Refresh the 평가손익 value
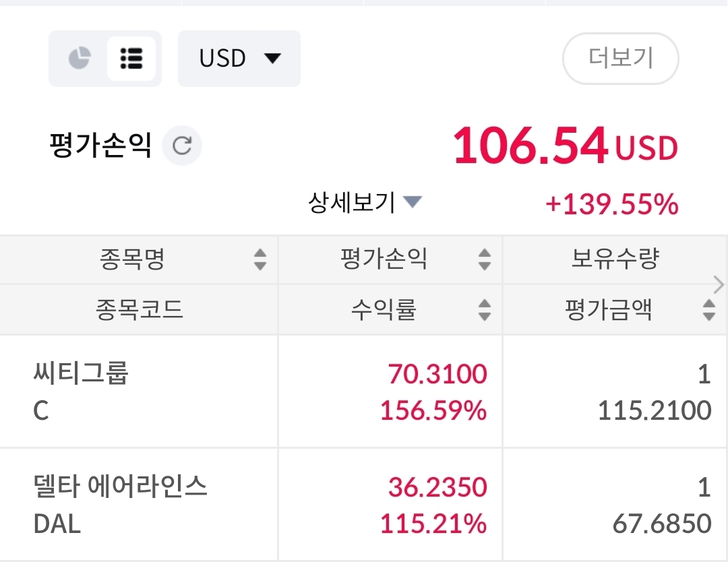This screenshot has width=728, height=564. click(x=182, y=146)
